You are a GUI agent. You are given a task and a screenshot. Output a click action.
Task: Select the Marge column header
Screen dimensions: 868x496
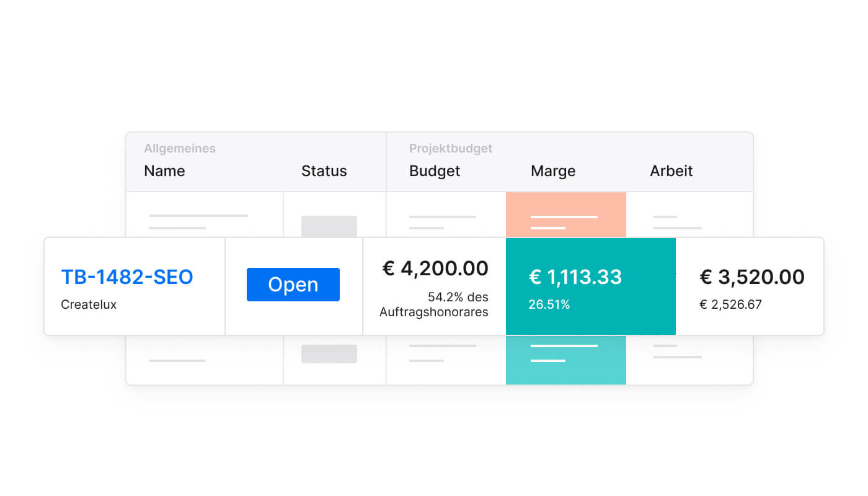click(552, 171)
